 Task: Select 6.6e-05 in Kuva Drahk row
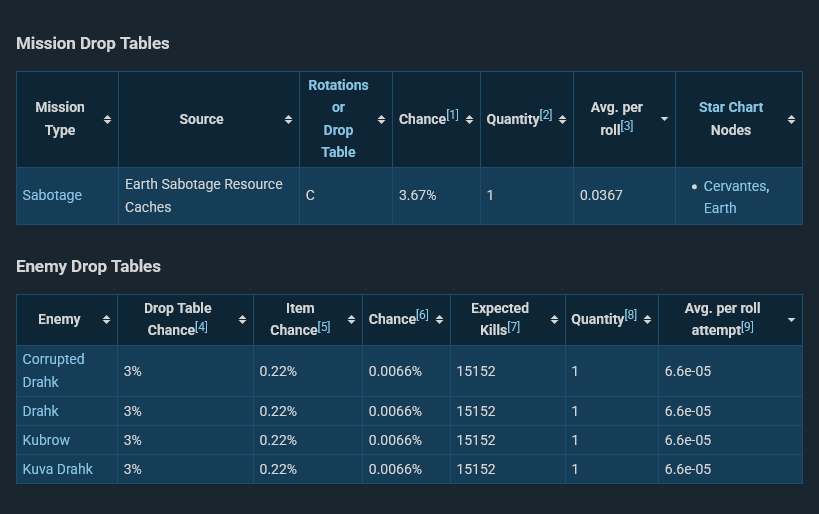tap(730, 469)
